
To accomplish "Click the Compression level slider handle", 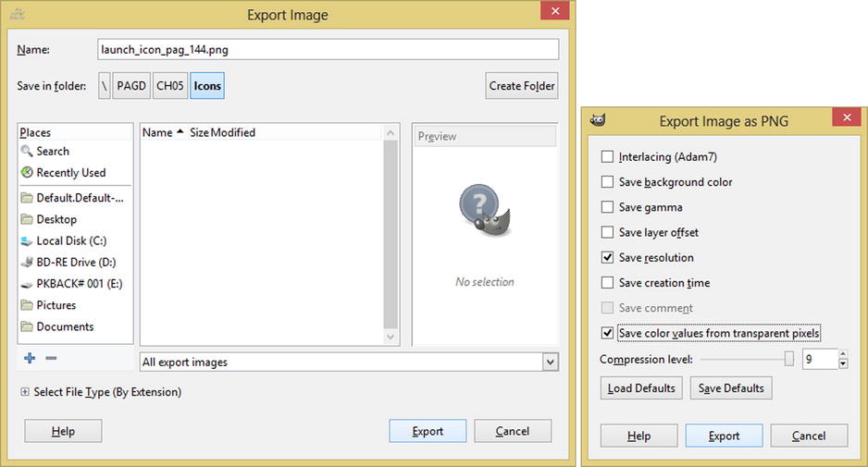I will (788, 359).
